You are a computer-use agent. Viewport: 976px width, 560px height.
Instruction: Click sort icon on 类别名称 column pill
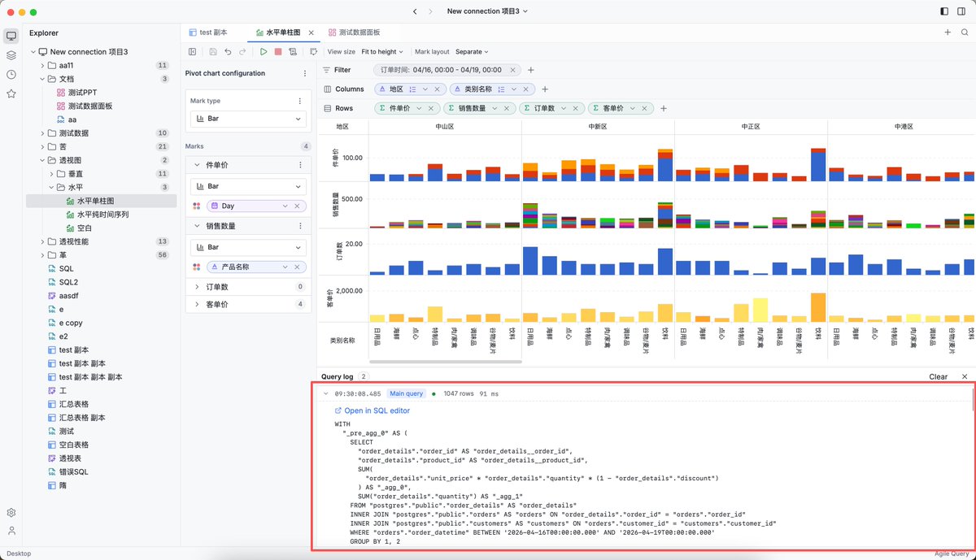[501, 89]
